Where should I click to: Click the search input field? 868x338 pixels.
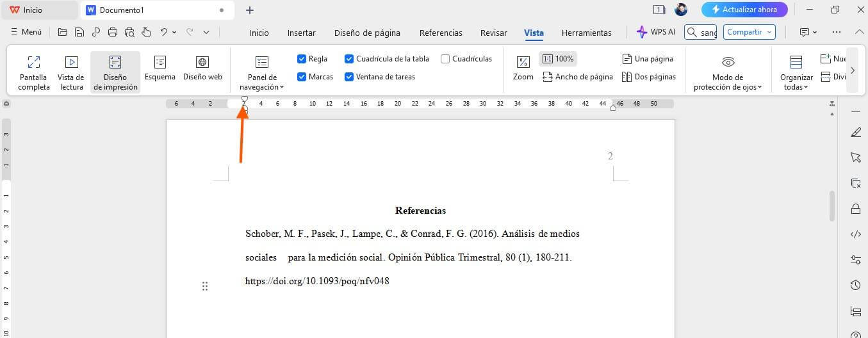click(x=700, y=32)
